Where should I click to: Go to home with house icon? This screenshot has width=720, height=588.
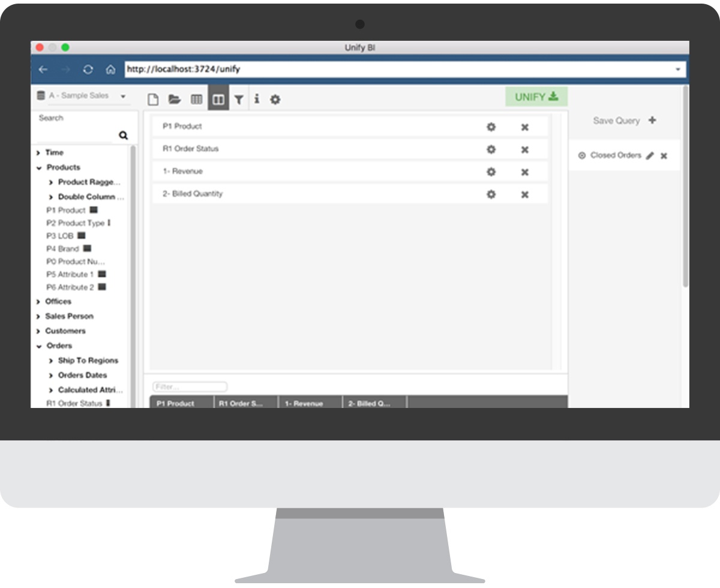110,70
